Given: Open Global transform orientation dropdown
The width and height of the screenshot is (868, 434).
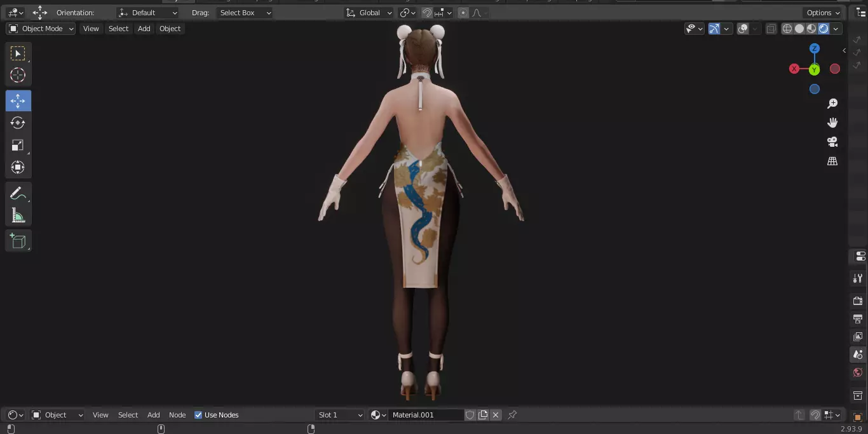Looking at the screenshot, I should pyautogui.click(x=369, y=13).
